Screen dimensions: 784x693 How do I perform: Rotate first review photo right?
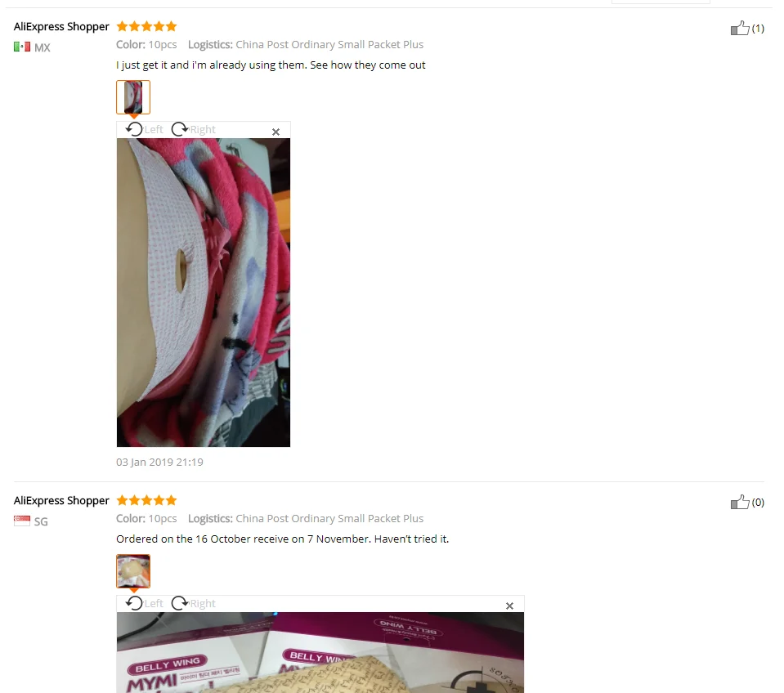tap(193, 129)
